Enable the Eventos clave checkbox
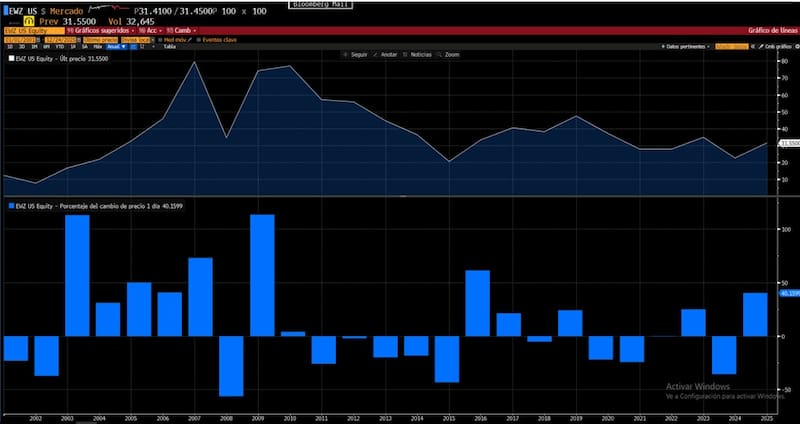Image resolution: width=800 pixels, height=424 pixels. click(x=199, y=39)
